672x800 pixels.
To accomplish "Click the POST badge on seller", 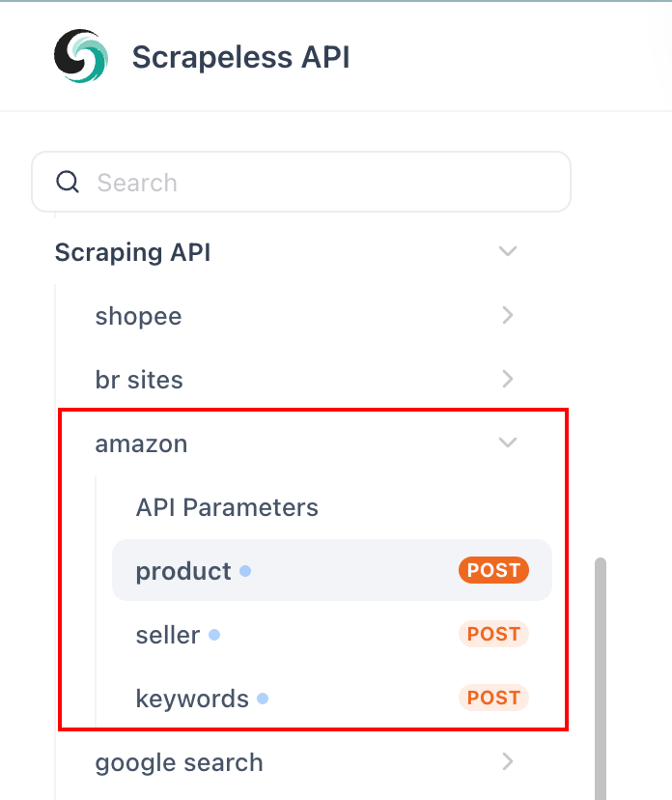I will pos(493,634).
